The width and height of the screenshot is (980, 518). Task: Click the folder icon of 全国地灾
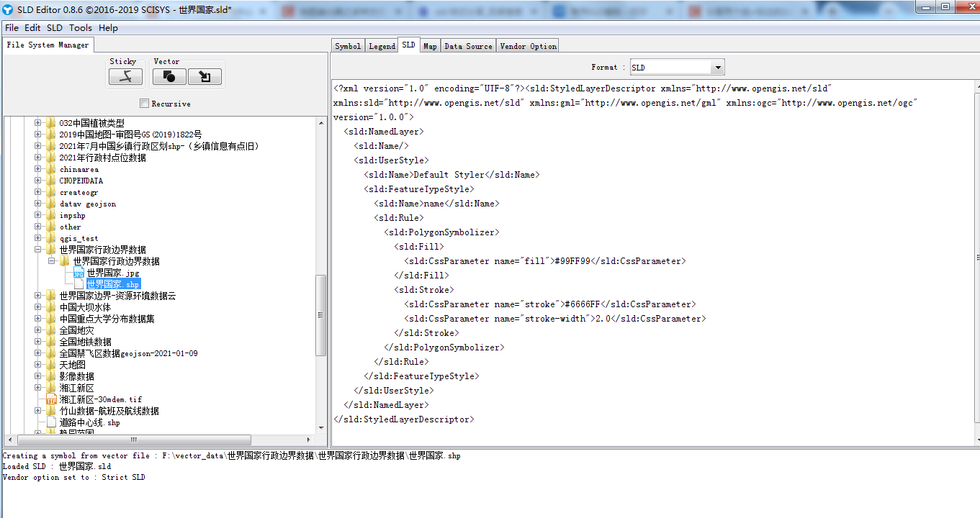(x=51, y=330)
